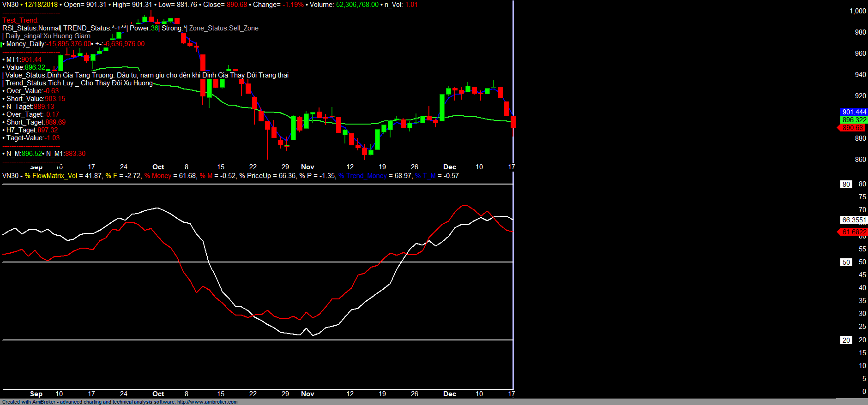Click the Oct label on bottom date axis
The image size is (868, 405).
[x=158, y=394]
